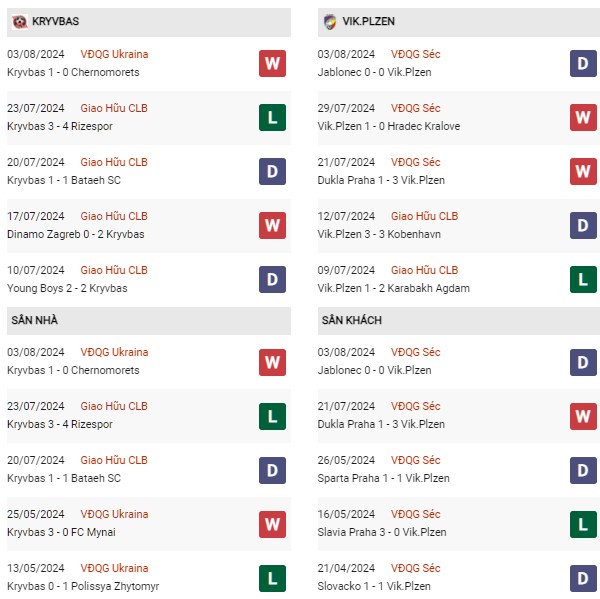Select the SÂN NHÀ section header
The height and width of the screenshot is (599, 600).
tap(149, 320)
